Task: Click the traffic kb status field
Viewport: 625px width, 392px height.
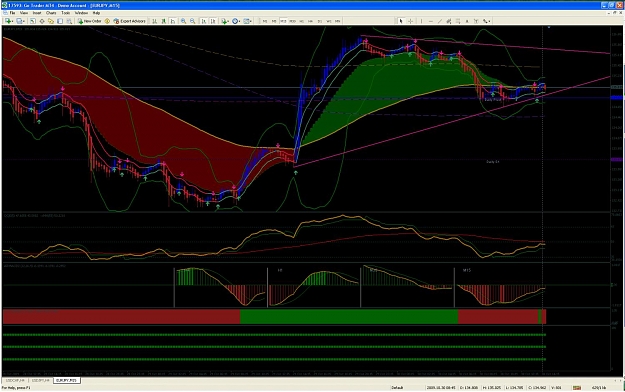Action: click(599, 388)
